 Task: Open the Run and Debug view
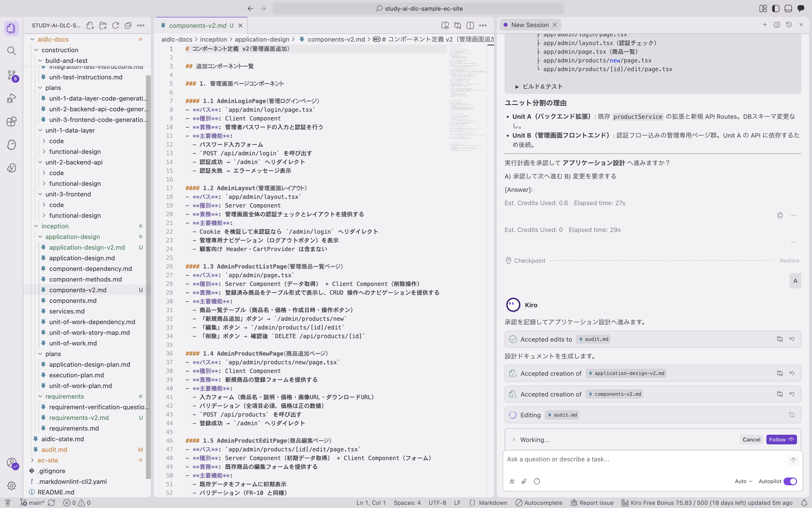11,98
